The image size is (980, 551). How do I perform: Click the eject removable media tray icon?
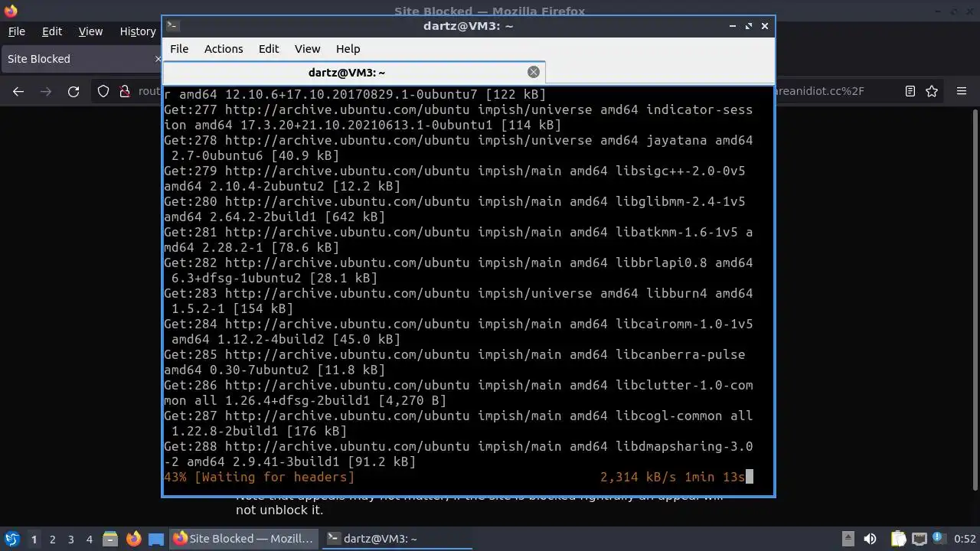848,539
